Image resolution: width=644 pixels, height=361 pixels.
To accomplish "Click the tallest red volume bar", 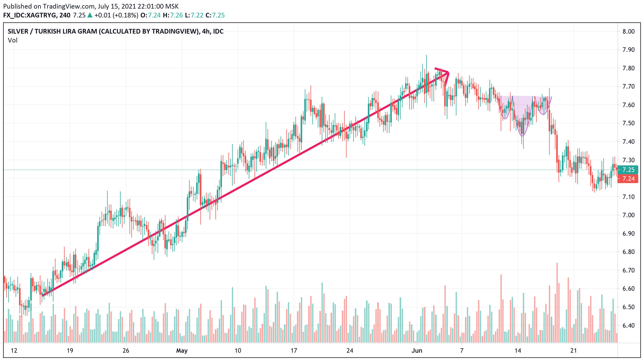I will click(x=557, y=302).
